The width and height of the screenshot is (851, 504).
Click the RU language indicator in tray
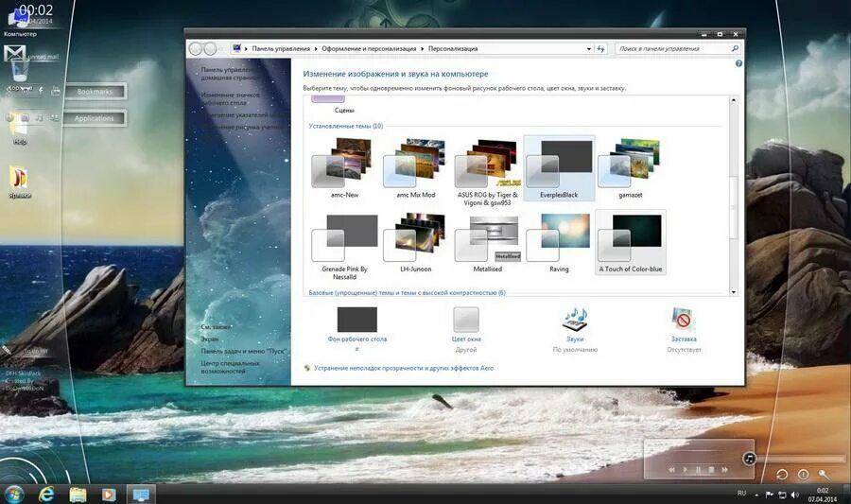742,494
